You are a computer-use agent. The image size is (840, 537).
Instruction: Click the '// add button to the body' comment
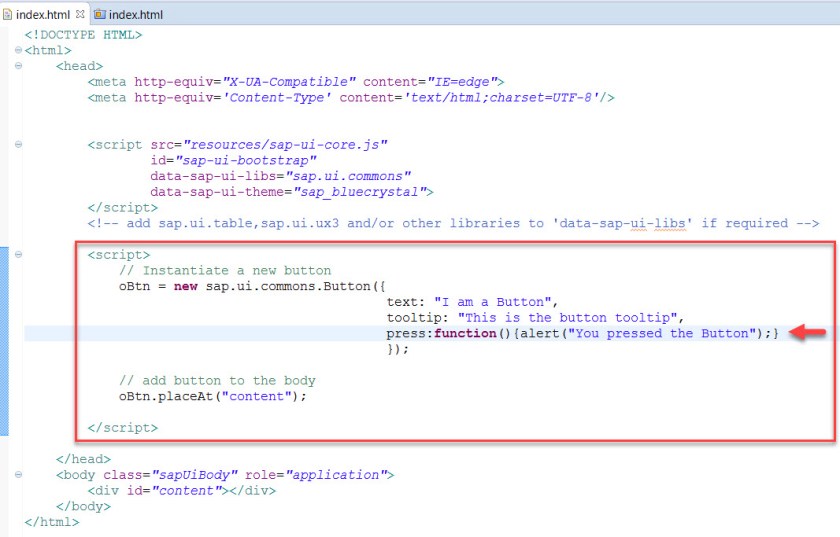click(x=217, y=381)
